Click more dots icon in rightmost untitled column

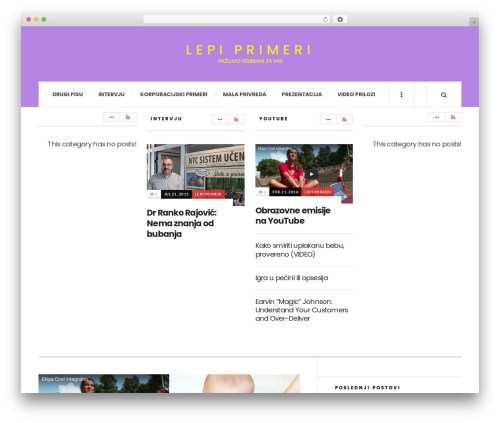(437, 117)
